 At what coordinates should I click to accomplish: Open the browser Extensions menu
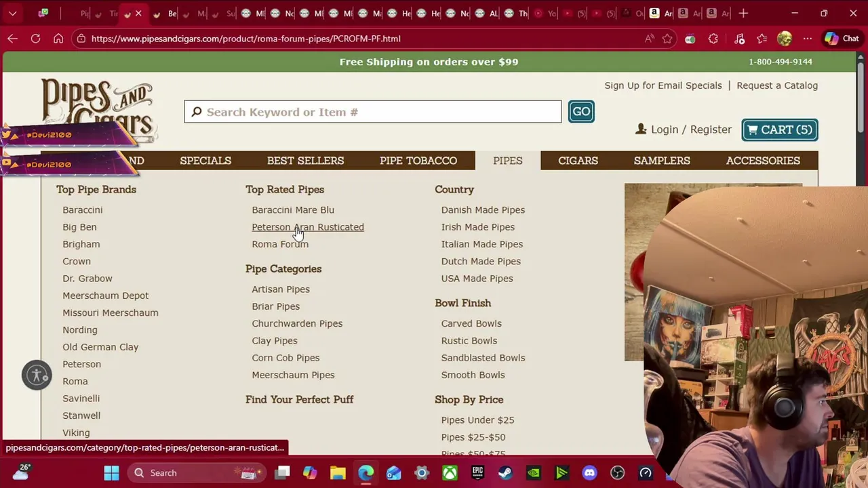point(713,39)
